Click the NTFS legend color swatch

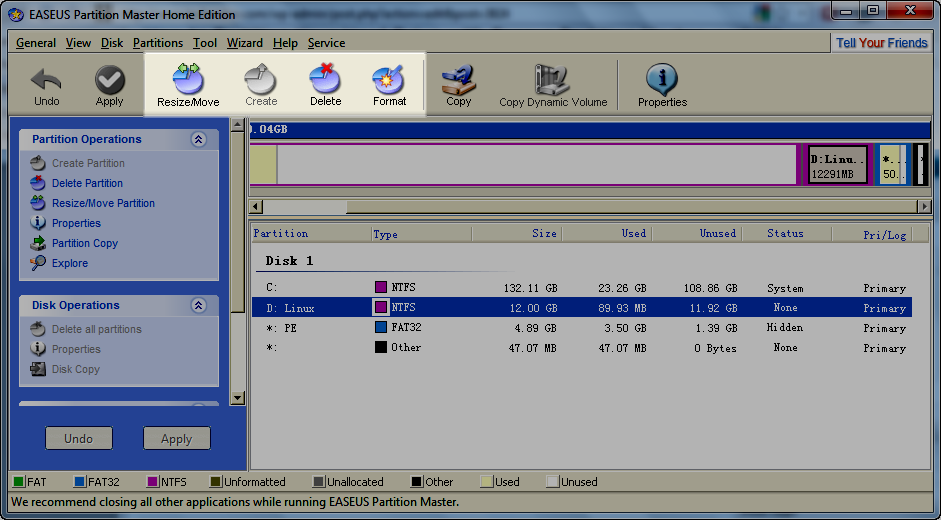(152, 482)
